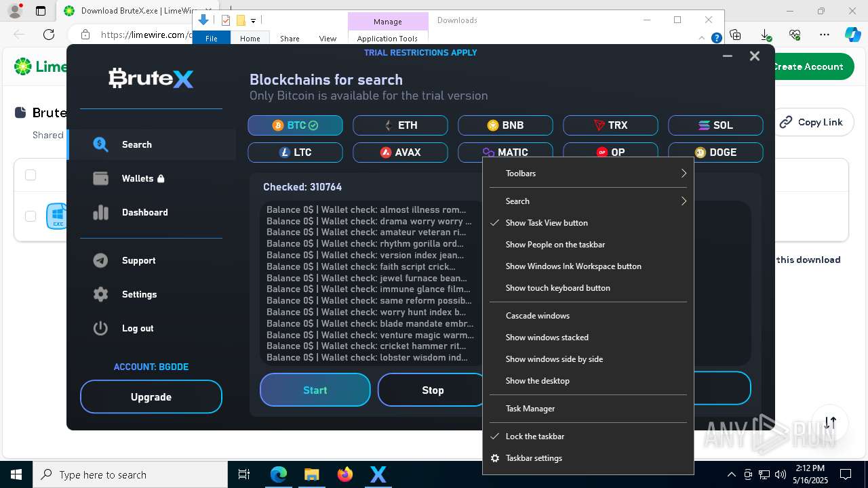Open File Explorer help icon
Image resolution: width=868 pixels, height=488 pixels.
(x=716, y=38)
